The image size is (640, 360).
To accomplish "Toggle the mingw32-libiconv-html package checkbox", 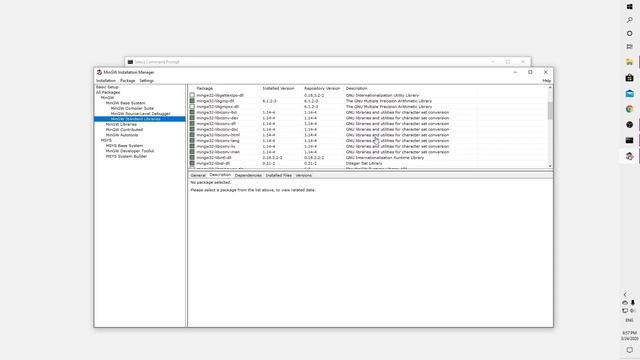I will [x=192, y=135].
